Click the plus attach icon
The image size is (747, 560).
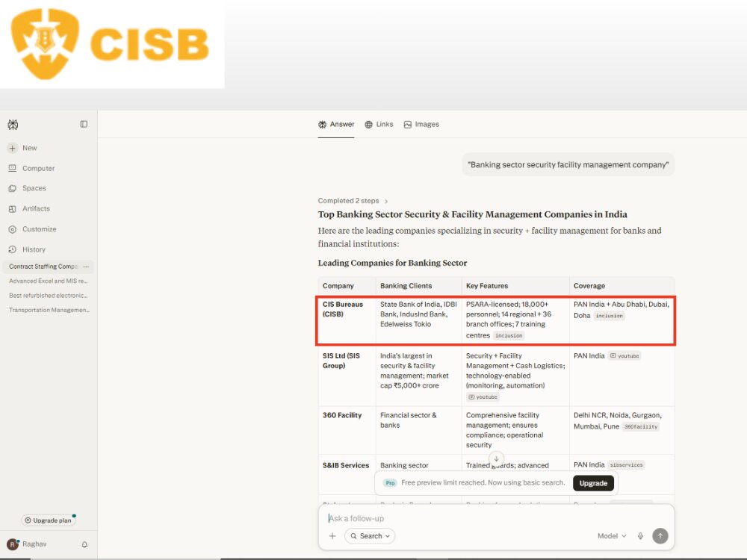[x=332, y=536]
